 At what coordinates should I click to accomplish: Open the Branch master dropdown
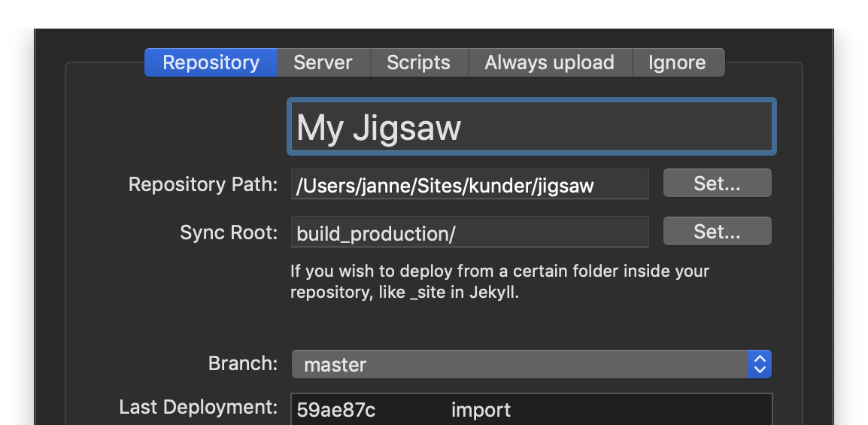pyautogui.click(x=532, y=364)
